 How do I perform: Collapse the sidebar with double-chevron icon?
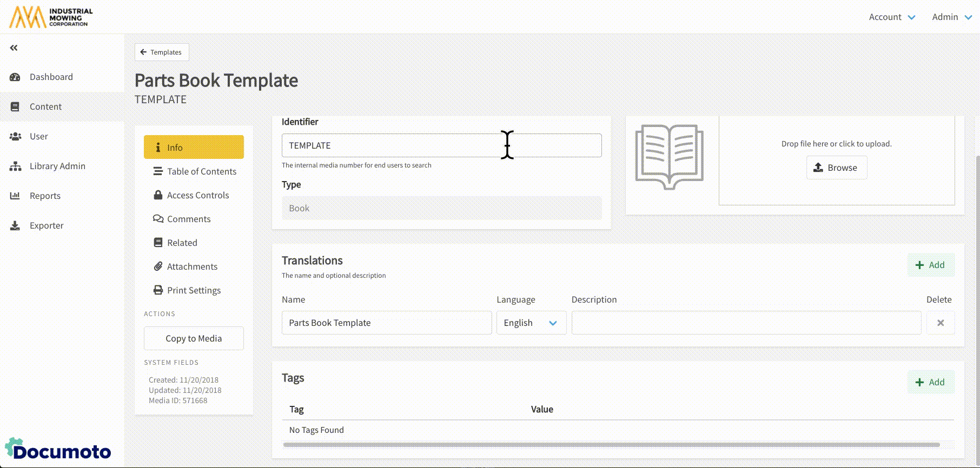pos(14,48)
